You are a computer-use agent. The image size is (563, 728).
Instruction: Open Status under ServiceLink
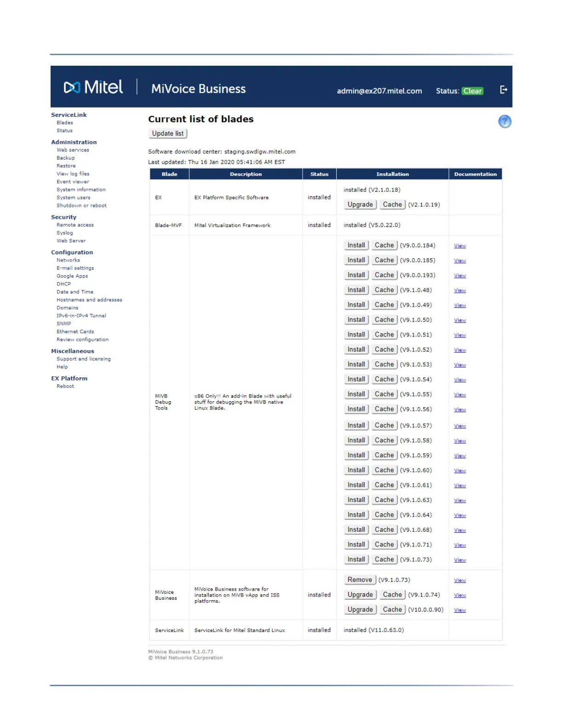click(64, 131)
